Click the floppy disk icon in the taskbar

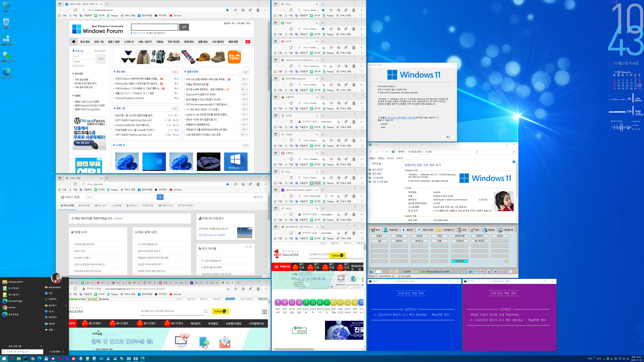coord(46,358)
